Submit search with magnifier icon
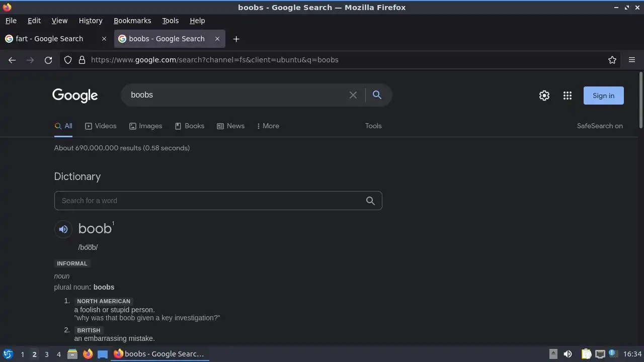 point(377,95)
